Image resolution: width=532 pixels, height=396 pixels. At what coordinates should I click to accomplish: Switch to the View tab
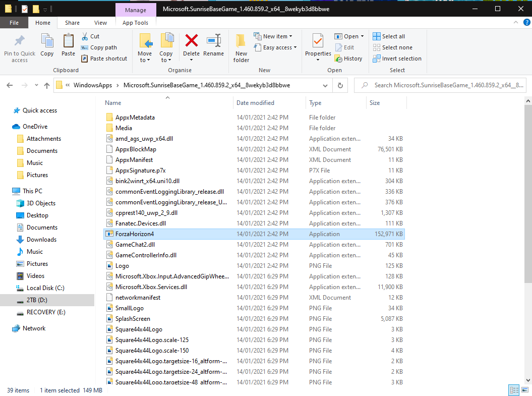pyautogui.click(x=100, y=23)
